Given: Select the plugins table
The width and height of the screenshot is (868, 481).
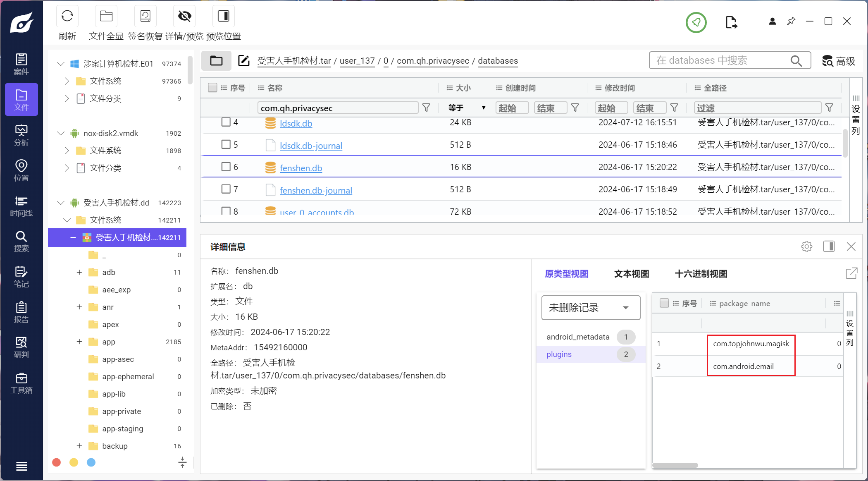Looking at the screenshot, I should (x=591, y=354).
